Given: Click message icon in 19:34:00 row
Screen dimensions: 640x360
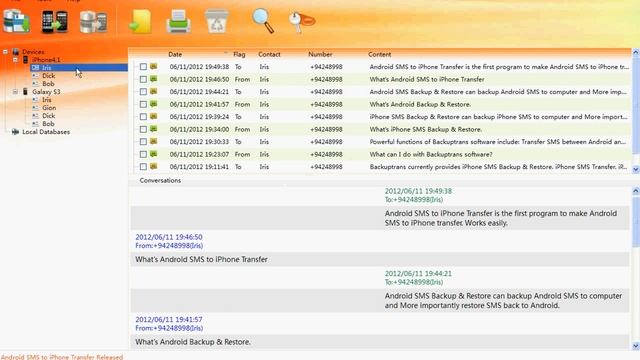Looking at the screenshot, I should coord(153,129).
